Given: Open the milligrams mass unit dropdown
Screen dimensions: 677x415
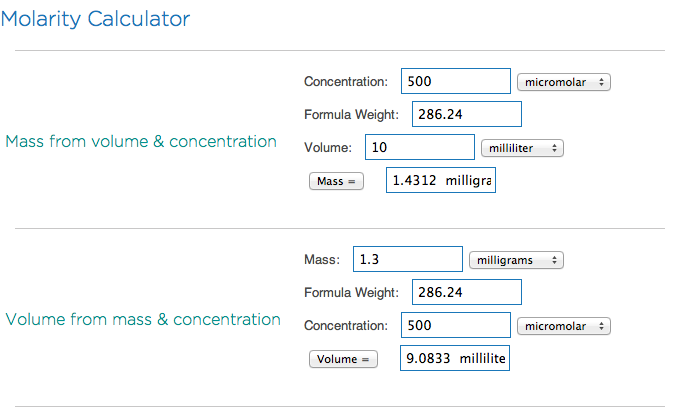Looking at the screenshot, I should [516, 260].
